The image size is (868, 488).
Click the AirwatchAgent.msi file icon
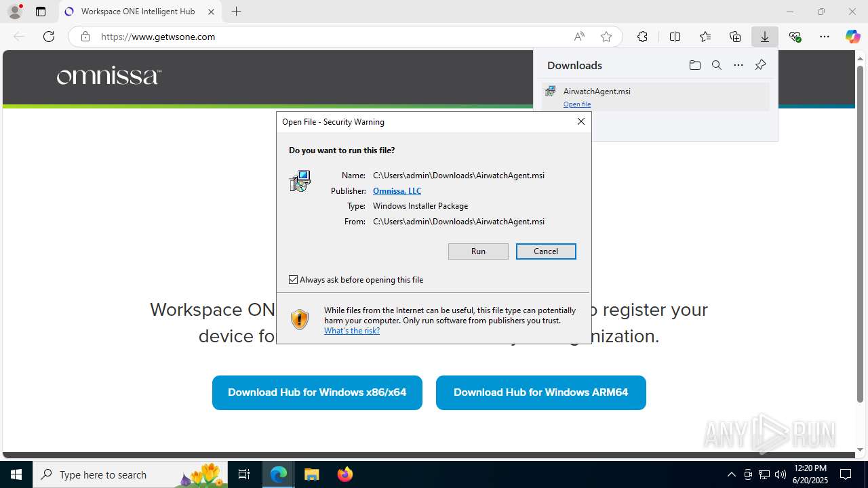point(551,91)
